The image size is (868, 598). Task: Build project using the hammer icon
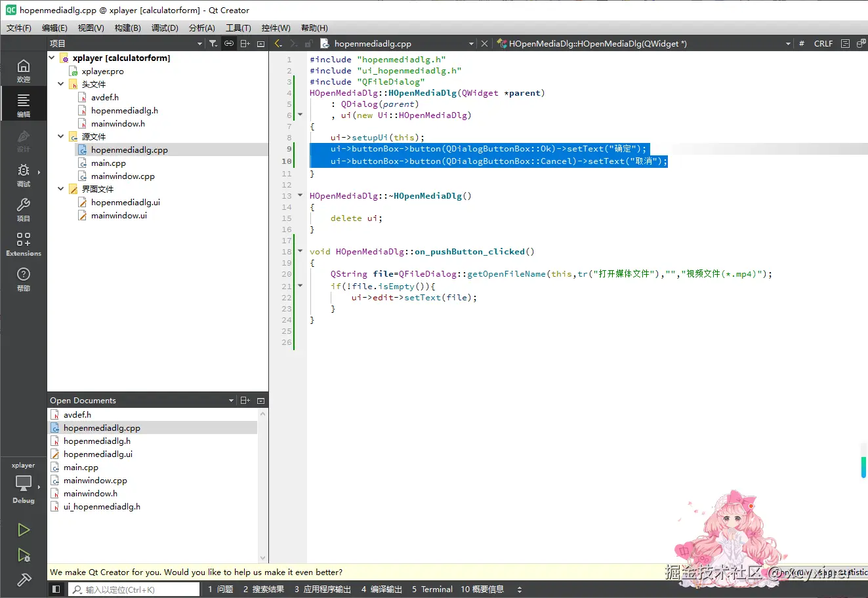(x=24, y=580)
